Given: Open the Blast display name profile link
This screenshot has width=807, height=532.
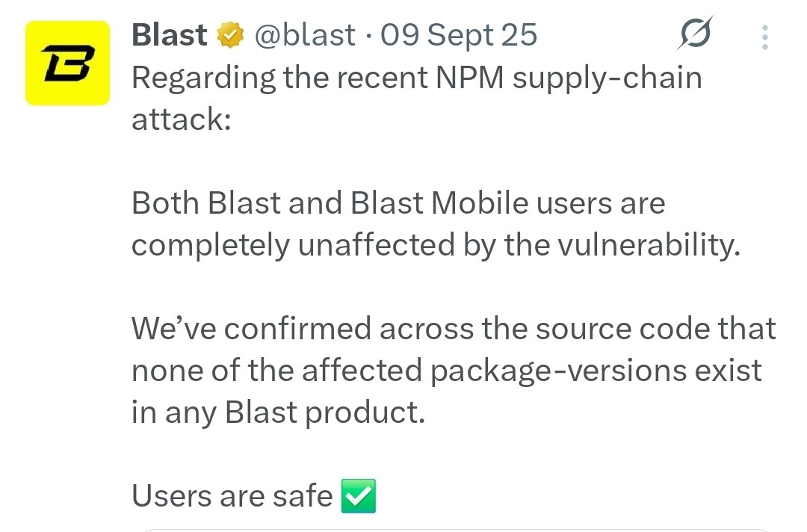Looking at the screenshot, I should [170, 35].
